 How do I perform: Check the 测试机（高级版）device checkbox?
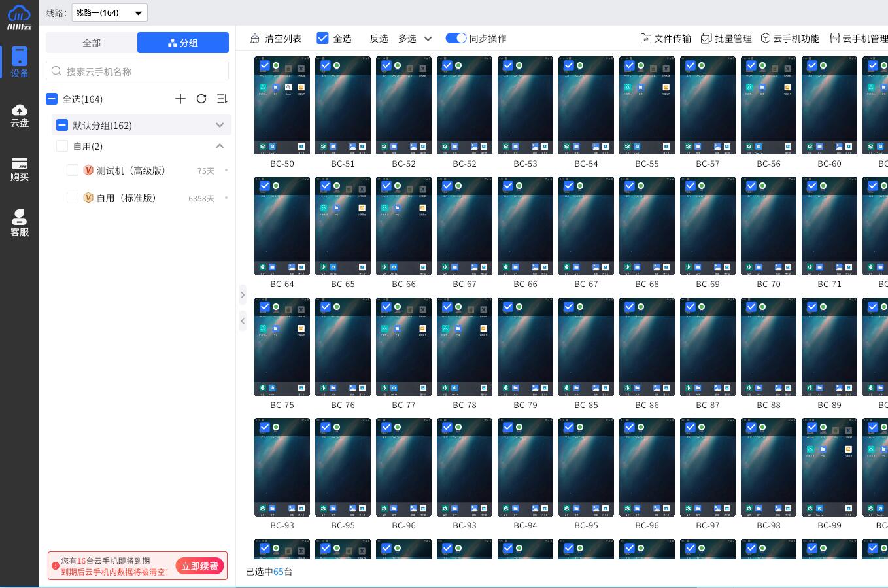(73, 170)
